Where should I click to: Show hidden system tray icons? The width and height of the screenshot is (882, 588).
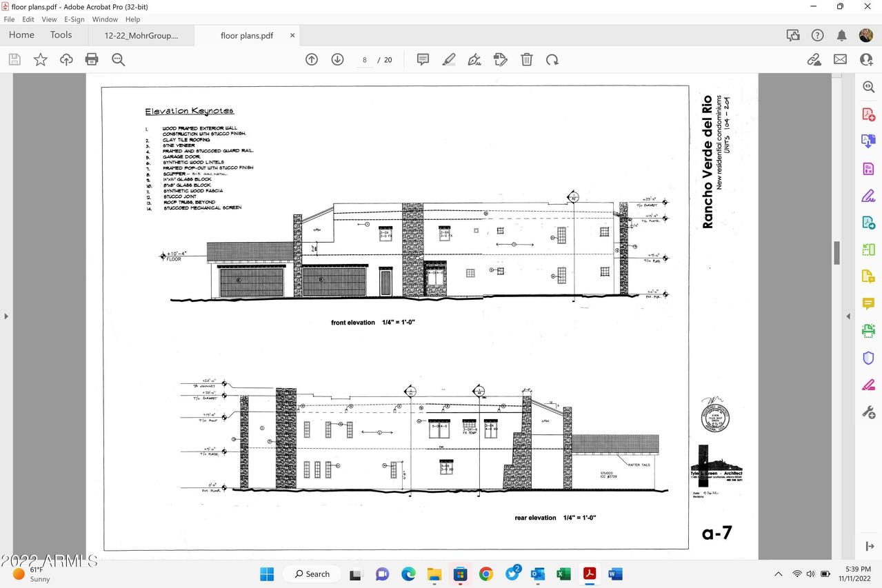779,574
